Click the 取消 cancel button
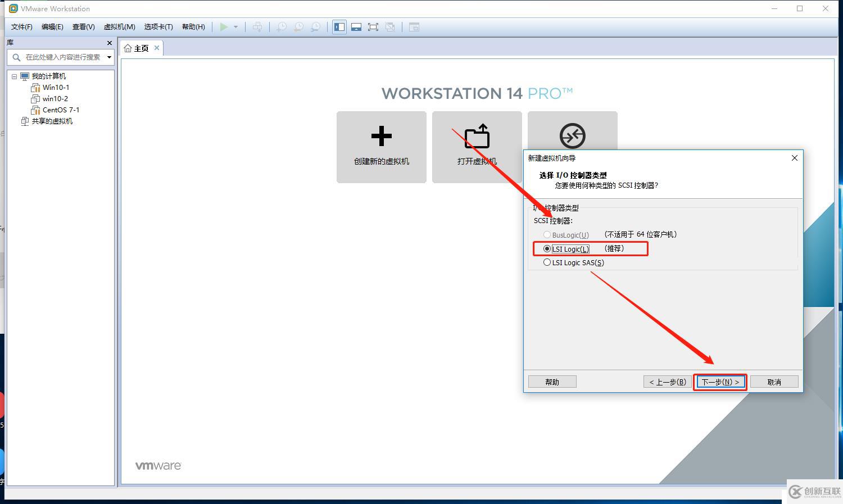 click(774, 382)
